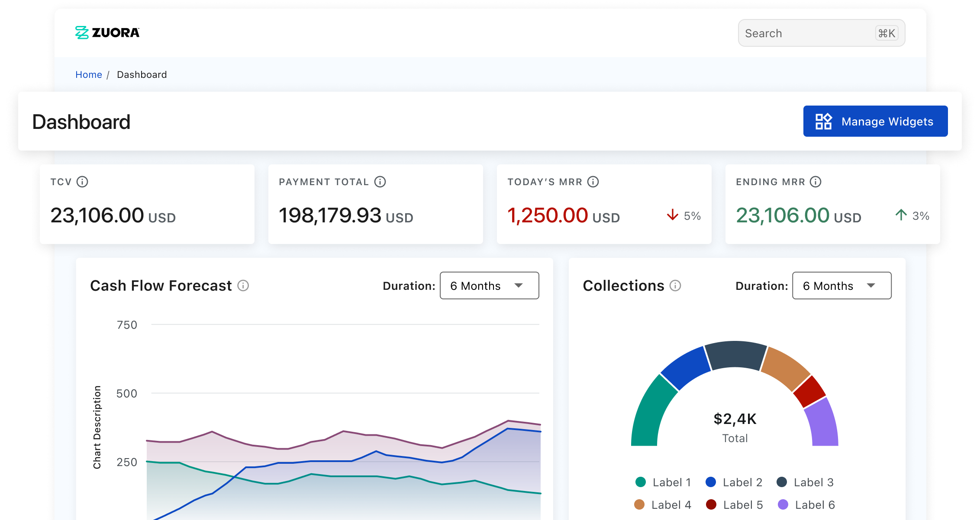980x520 pixels.
Task: Click the Dashboard breadcrumb item
Action: pyautogui.click(x=142, y=74)
